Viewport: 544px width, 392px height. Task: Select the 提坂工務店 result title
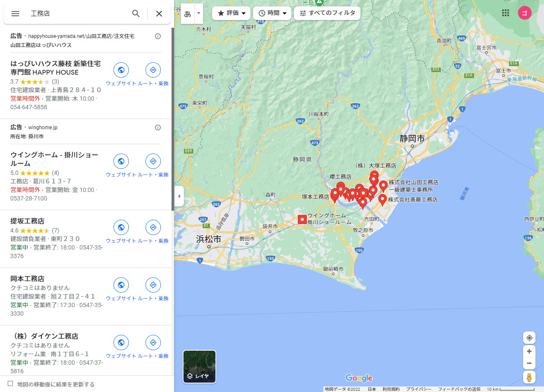(27, 221)
